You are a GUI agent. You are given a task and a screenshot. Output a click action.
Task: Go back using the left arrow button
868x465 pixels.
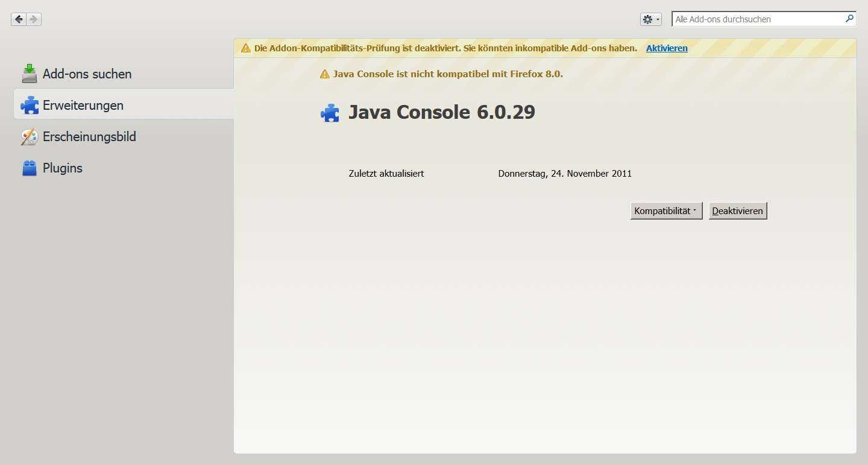(x=19, y=19)
